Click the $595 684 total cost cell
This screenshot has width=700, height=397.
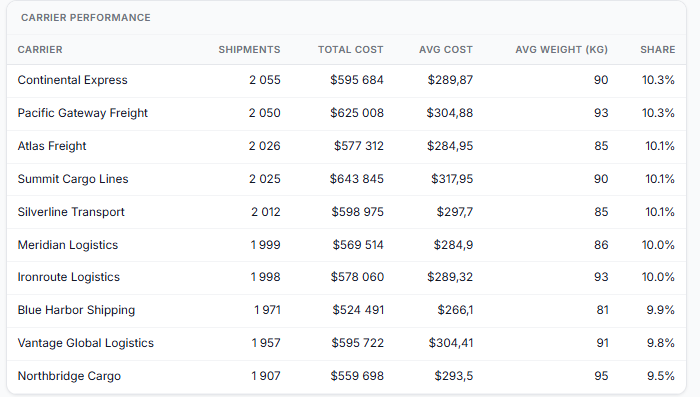tap(357, 80)
